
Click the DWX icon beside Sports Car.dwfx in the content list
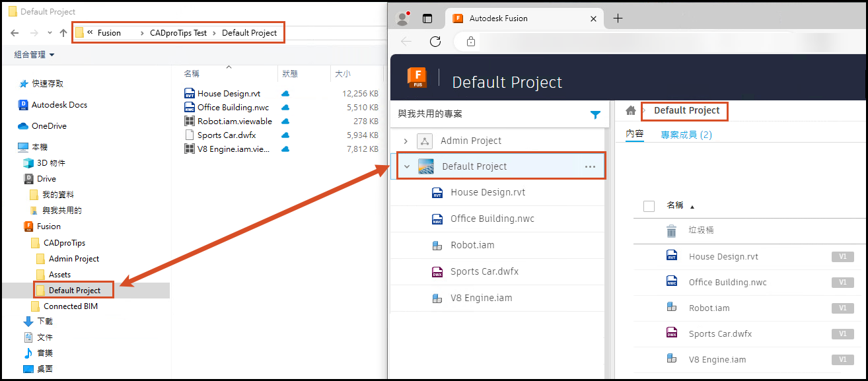click(x=672, y=333)
